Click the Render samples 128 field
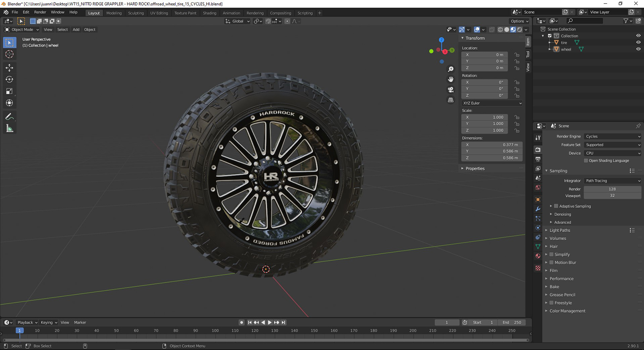This screenshot has width=644, height=350. [613, 189]
